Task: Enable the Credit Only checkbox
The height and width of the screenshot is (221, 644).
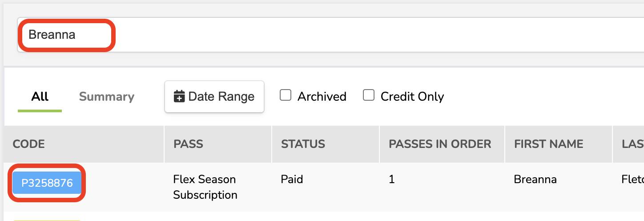Action: click(x=369, y=95)
